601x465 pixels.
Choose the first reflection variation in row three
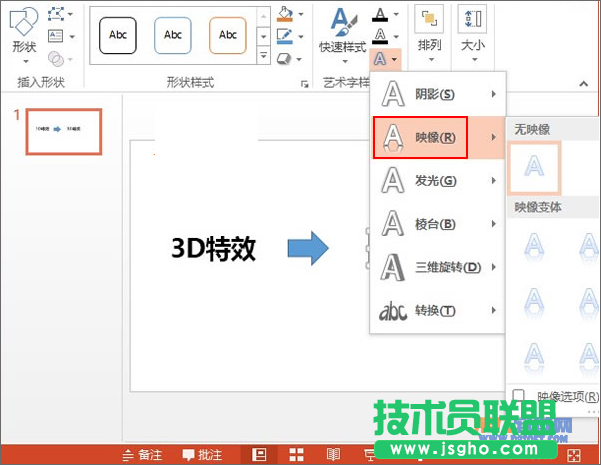(x=534, y=357)
